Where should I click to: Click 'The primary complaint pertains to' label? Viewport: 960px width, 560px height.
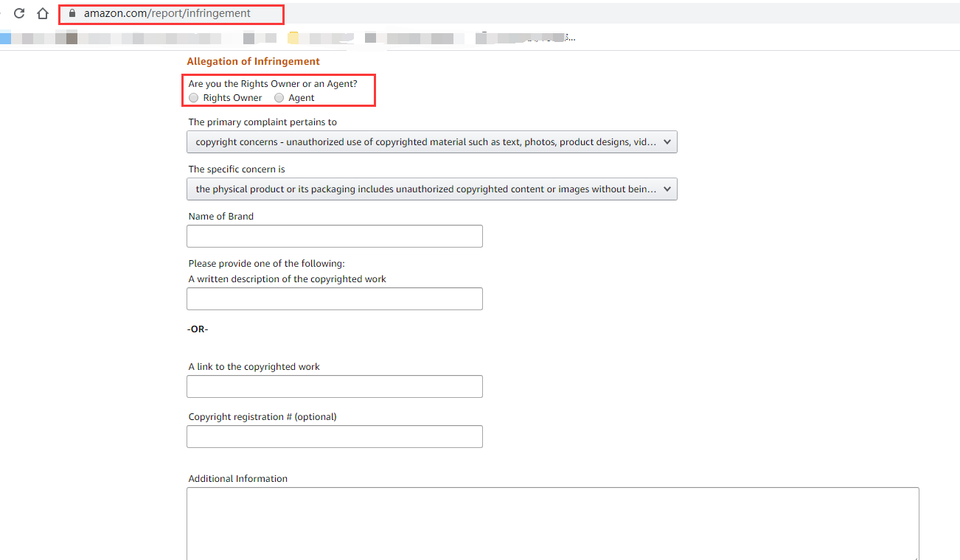point(263,122)
